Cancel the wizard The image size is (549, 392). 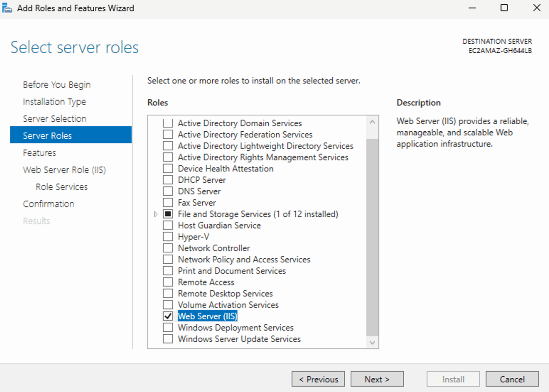512,379
